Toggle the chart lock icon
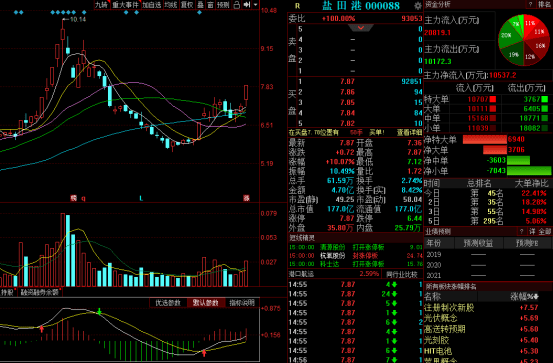 237,5
